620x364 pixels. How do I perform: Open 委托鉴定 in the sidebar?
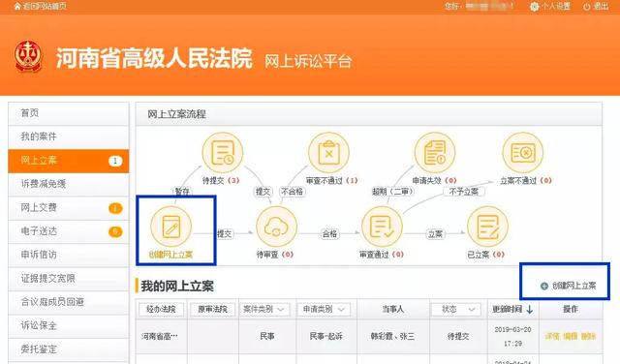coord(69,349)
